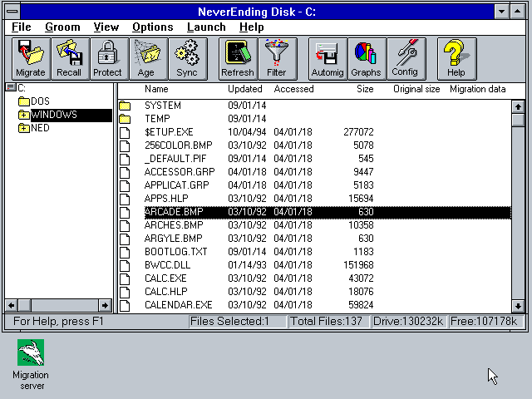Click the Migration data column header

478,89
